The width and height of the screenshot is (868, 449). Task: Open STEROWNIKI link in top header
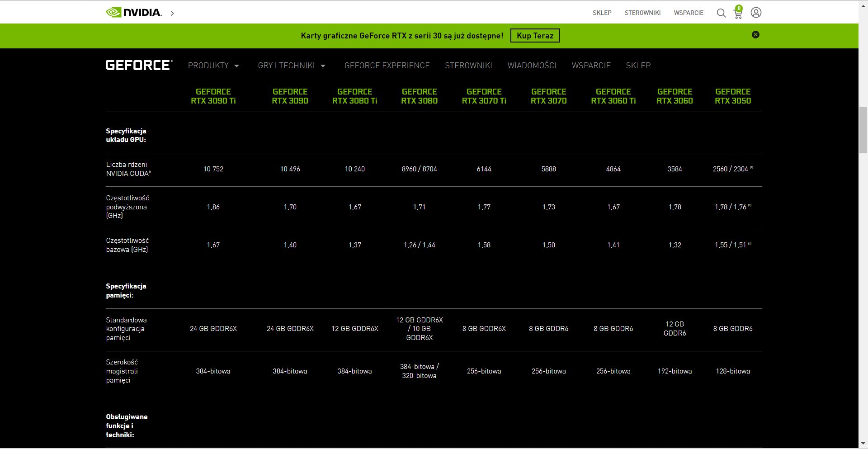(x=642, y=13)
